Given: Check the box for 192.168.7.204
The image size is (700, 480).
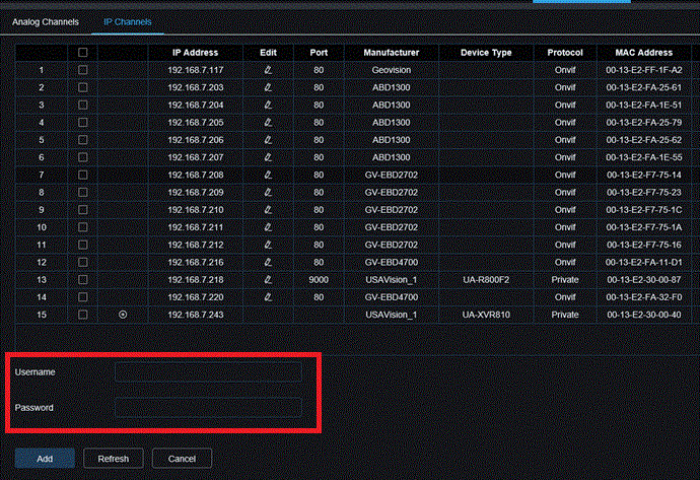Looking at the screenshot, I should (x=83, y=104).
